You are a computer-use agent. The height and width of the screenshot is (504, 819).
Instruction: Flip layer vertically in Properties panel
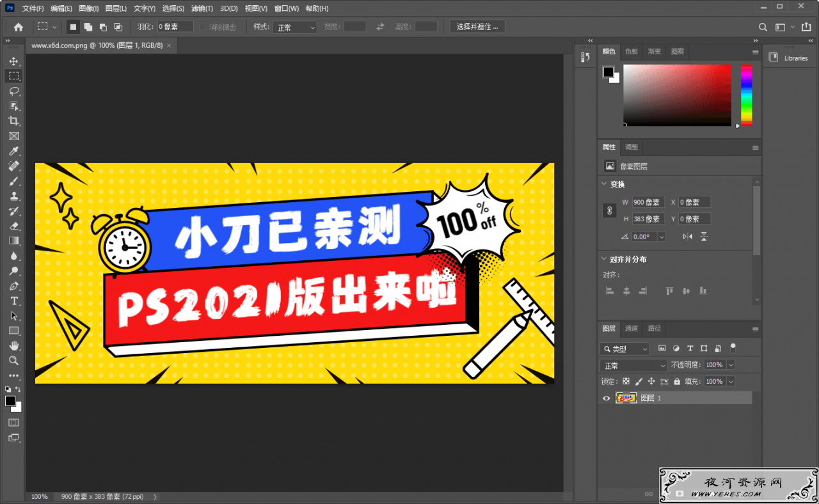click(x=704, y=237)
